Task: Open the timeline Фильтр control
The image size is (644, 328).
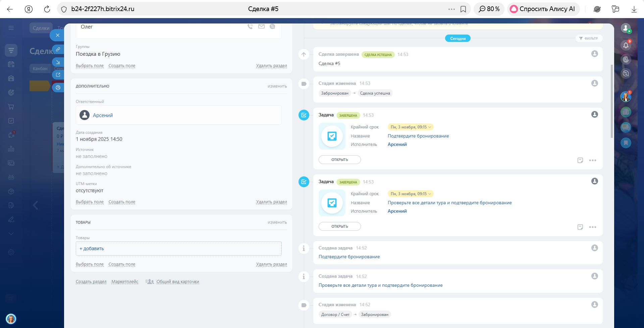Action: click(x=589, y=38)
